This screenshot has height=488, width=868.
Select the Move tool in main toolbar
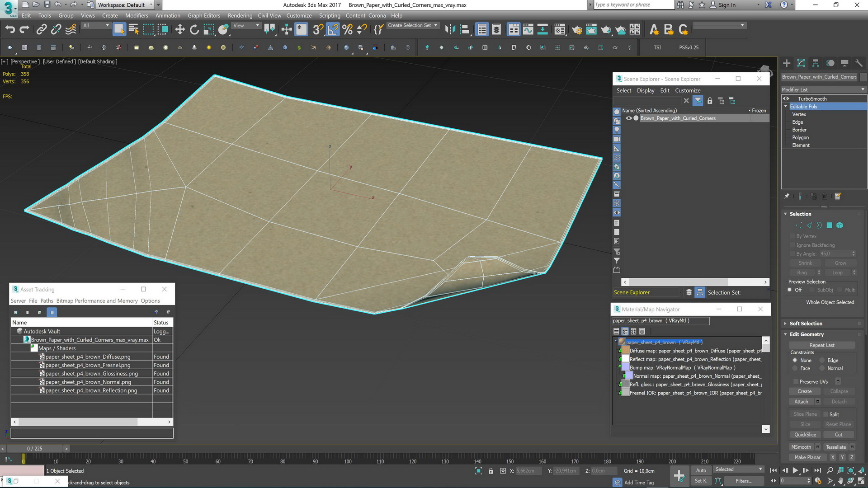pyautogui.click(x=180, y=30)
